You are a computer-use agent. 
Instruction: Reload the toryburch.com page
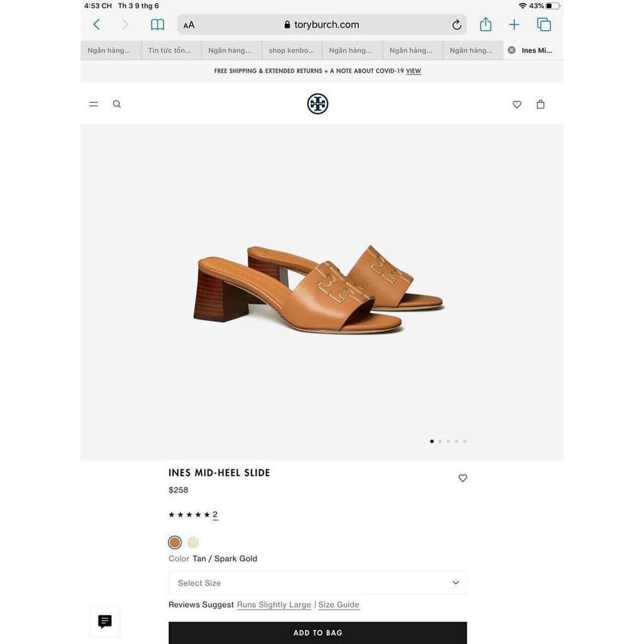pos(457,25)
